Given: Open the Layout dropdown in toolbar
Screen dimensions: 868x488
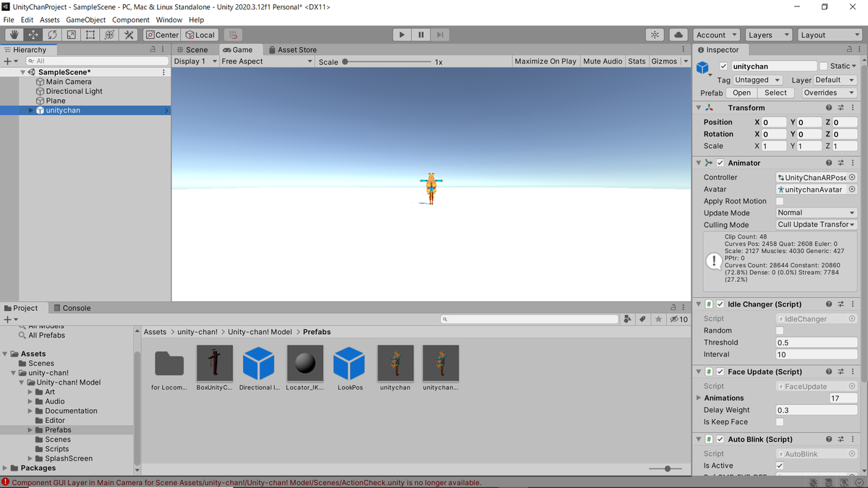Looking at the screenshot, I should tap(828, 35).
